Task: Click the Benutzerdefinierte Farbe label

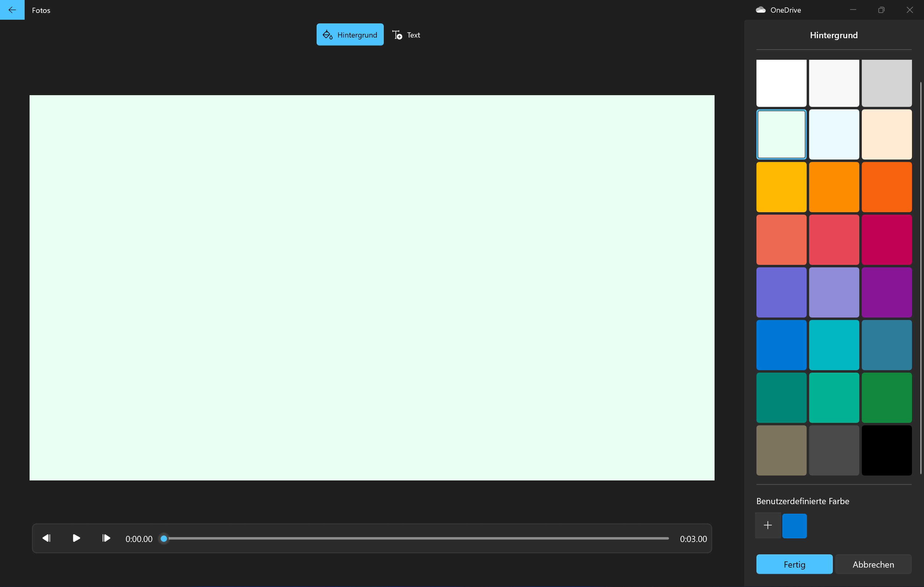Action: [803, 501]
